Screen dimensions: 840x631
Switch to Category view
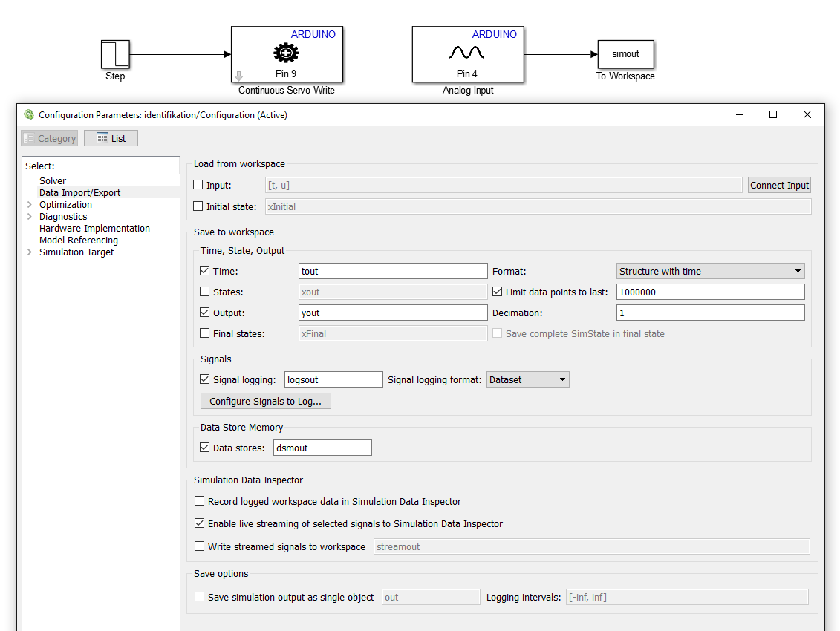click(49, 138)
